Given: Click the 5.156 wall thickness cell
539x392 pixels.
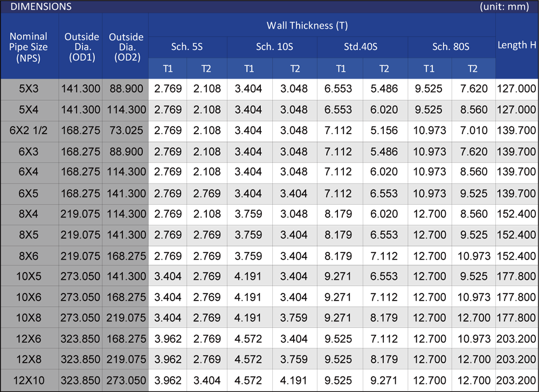Looking at the screenshot, I should click(x=384, y=130).
